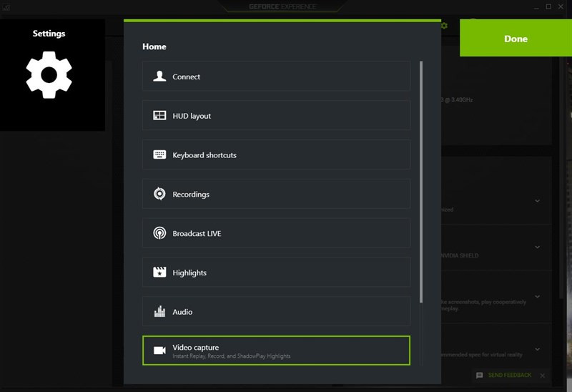
Task: Click the Broadcast LIVE antenna icon
Action: point(159,233)
